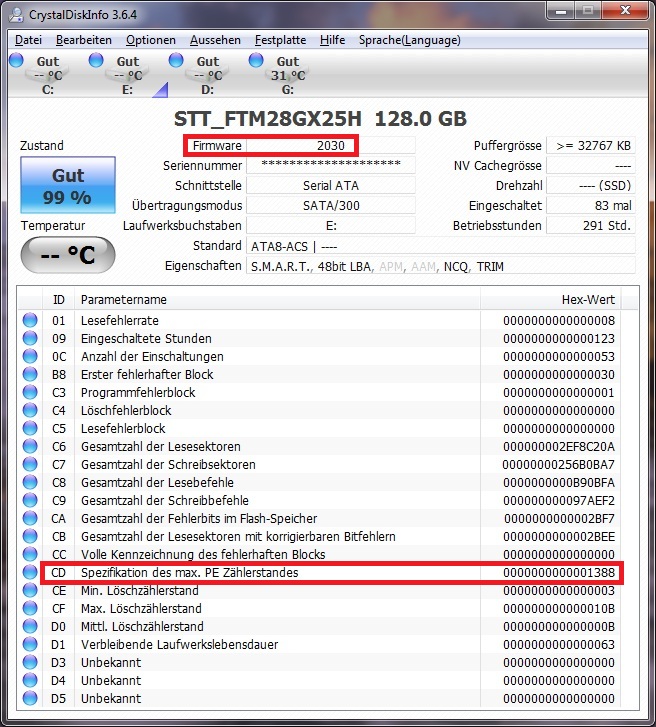
Task: Click hex value 0000000000001388
Action: coord(559,573)
